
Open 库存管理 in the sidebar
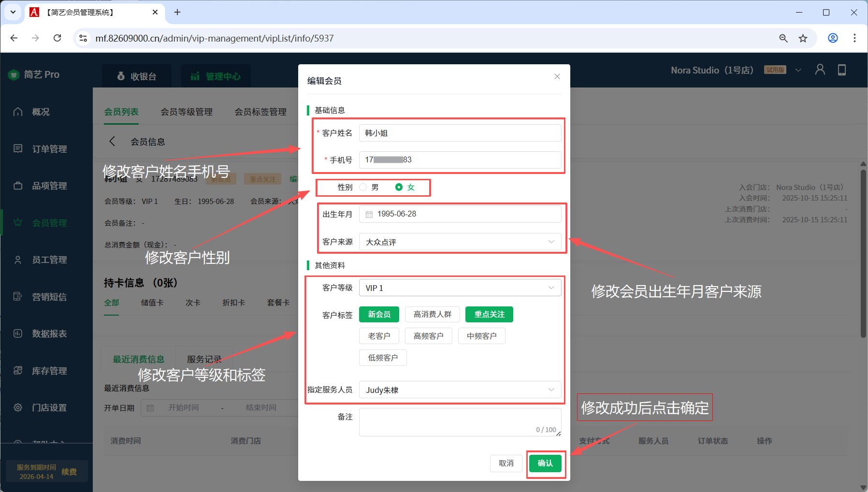tap(49, 371)
